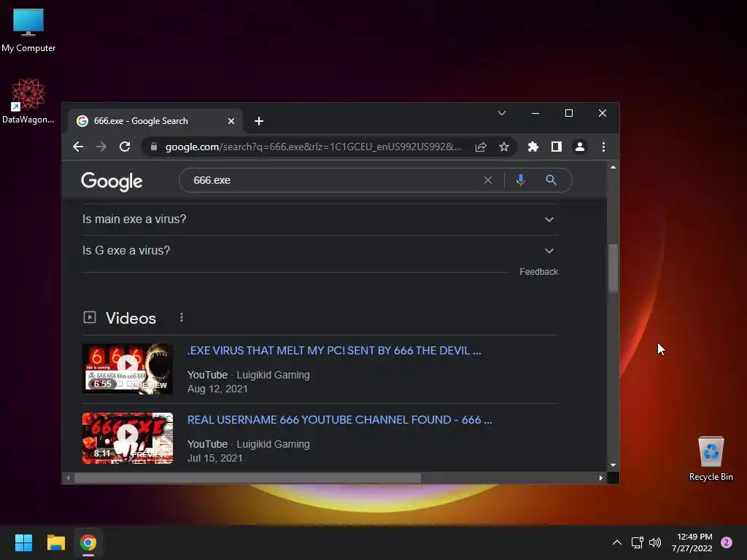747x560 pixels.
Task: Bookmark this tab with star icon
Action: click(504, 147)
